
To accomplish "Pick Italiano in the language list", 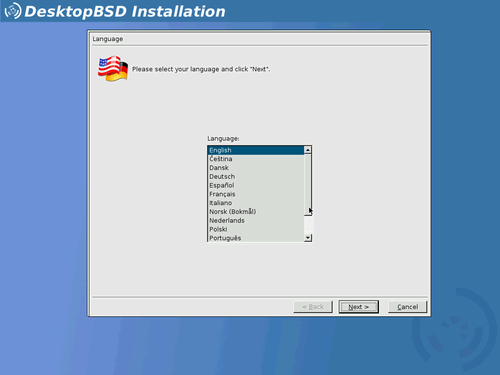I will [256, 203].
